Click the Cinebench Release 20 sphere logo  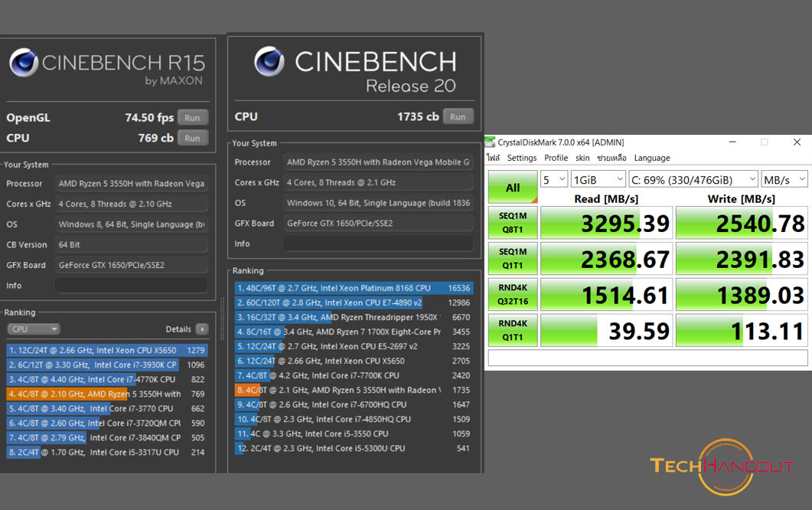pyautogui.click(x=269, y=61)
